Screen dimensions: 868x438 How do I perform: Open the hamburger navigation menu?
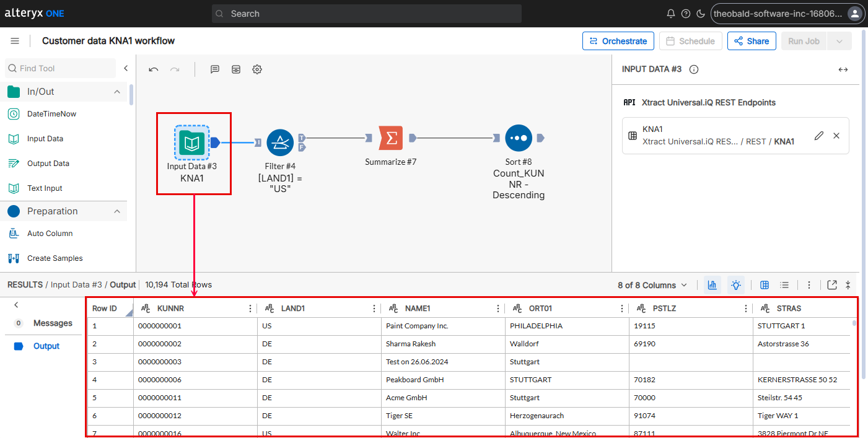click(15, 41)
